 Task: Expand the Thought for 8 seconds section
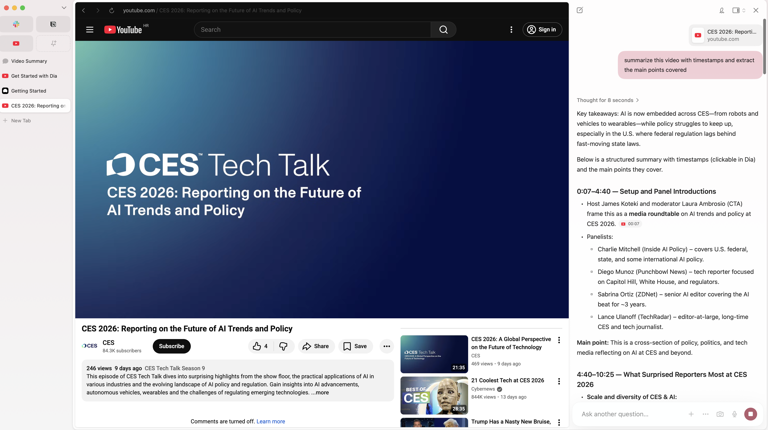coord(608,100)
